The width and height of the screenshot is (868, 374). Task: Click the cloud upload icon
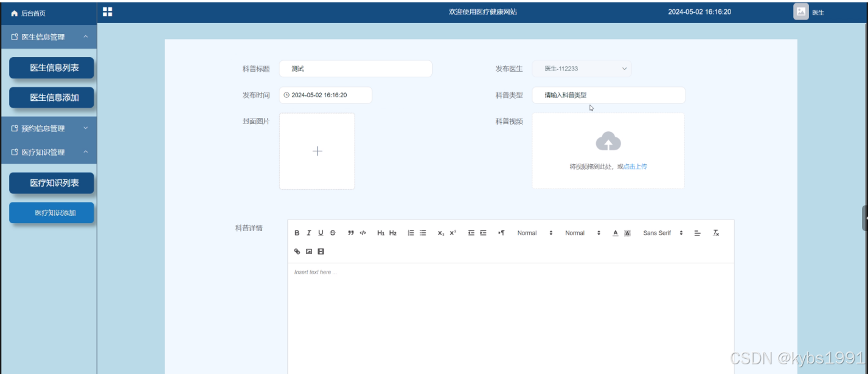608,141
